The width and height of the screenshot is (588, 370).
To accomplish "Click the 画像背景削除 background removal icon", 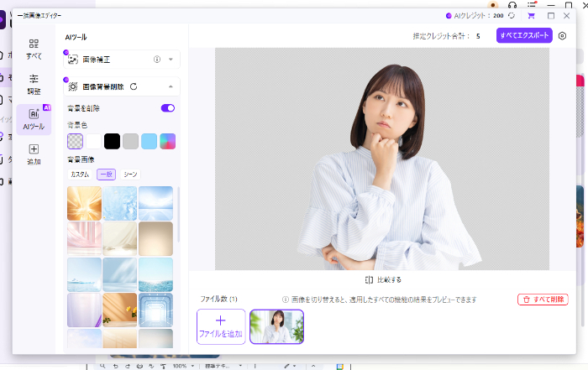I will tap(73, 86).
